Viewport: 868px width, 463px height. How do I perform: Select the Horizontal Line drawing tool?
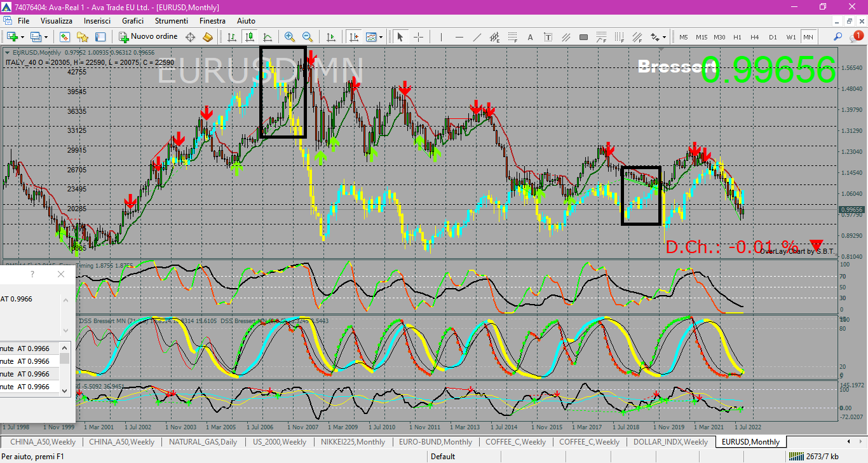pos(459,37)
